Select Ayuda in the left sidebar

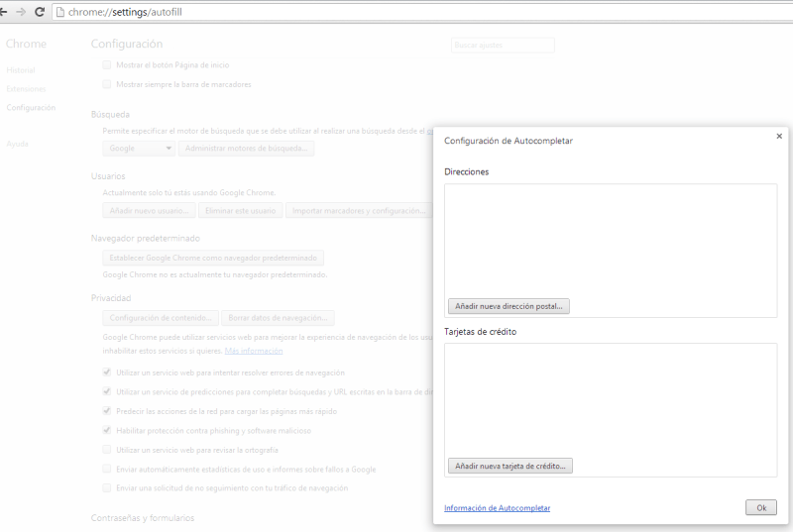[x=17, y=144]
